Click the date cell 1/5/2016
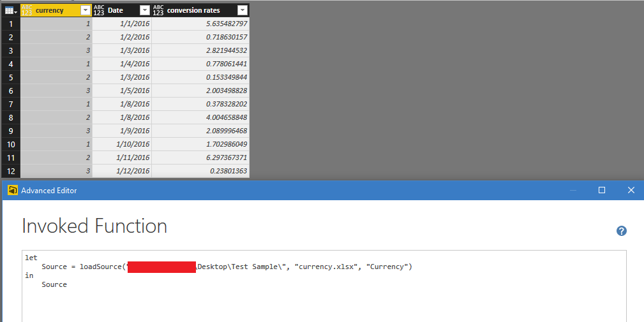The height and width of the screenshot is (322, 644). pyautogui.click(x=122, y=91)
